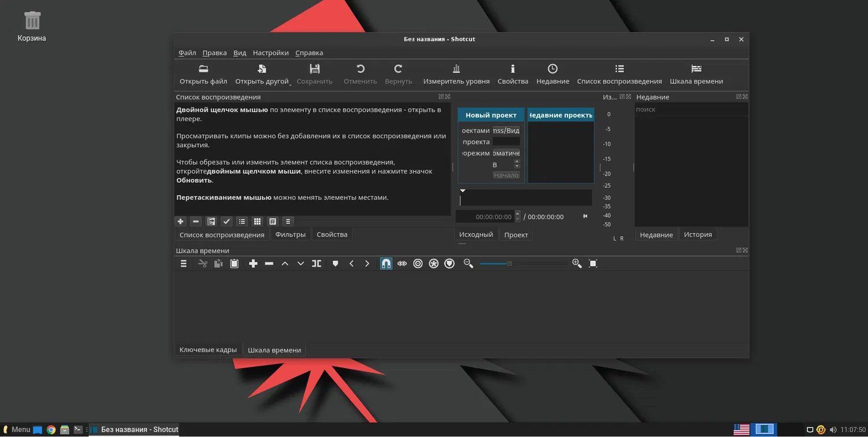Click the timeline Overwrite down-chevron icon
868x437 pixels.
300,263
